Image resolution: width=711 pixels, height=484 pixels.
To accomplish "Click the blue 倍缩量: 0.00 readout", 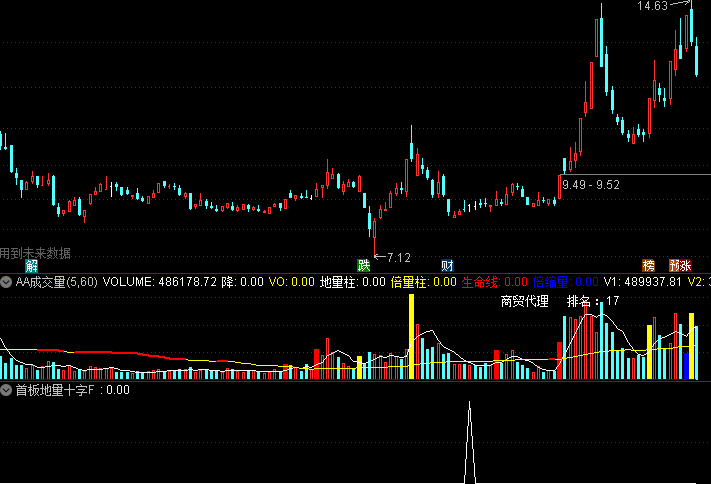I will pos(566,282).
